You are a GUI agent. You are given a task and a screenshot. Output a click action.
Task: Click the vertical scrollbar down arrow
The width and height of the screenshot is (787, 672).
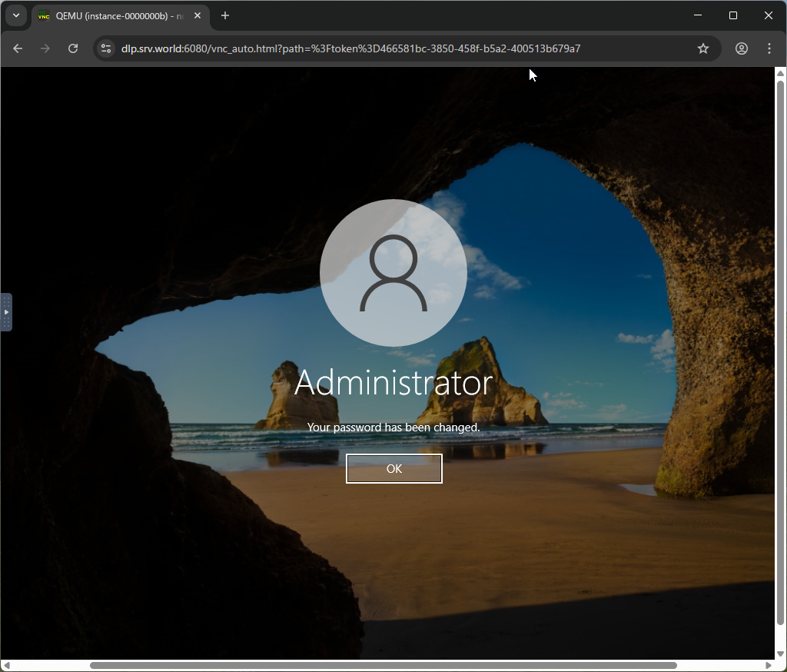click(781, 653)
